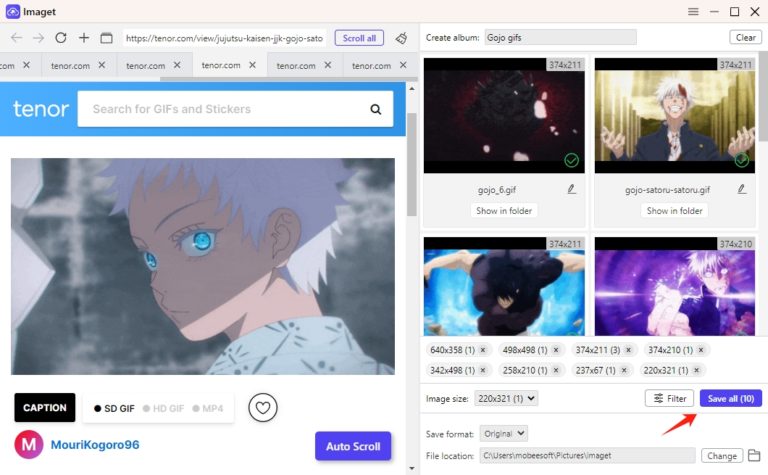Toggle the checkmark on gojo_6.gif thumbnail
This screenshot has height=475, width=768.
coord(571,160)
